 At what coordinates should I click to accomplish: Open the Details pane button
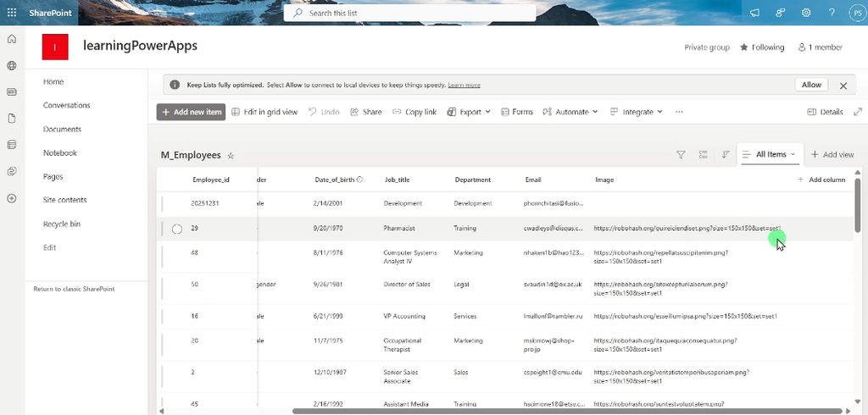pos(825,112)
